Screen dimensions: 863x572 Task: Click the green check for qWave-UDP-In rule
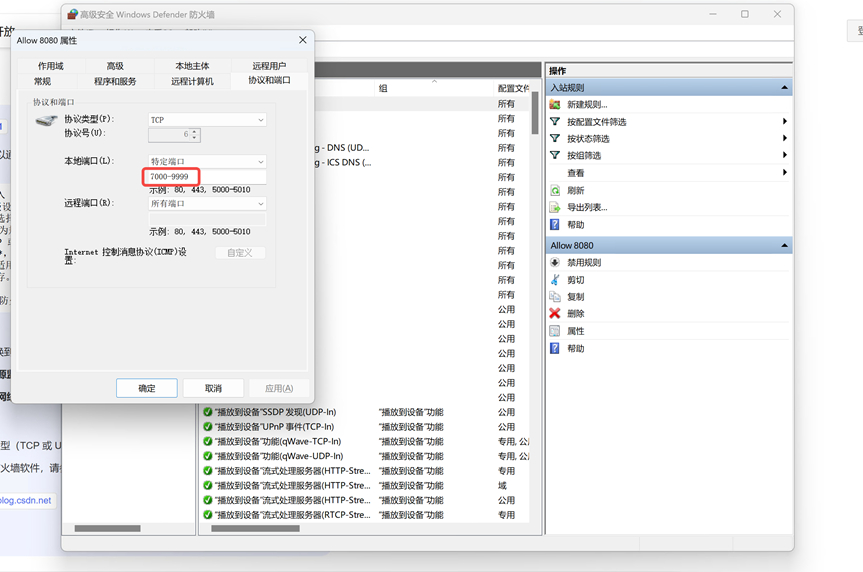click(207, 456)
